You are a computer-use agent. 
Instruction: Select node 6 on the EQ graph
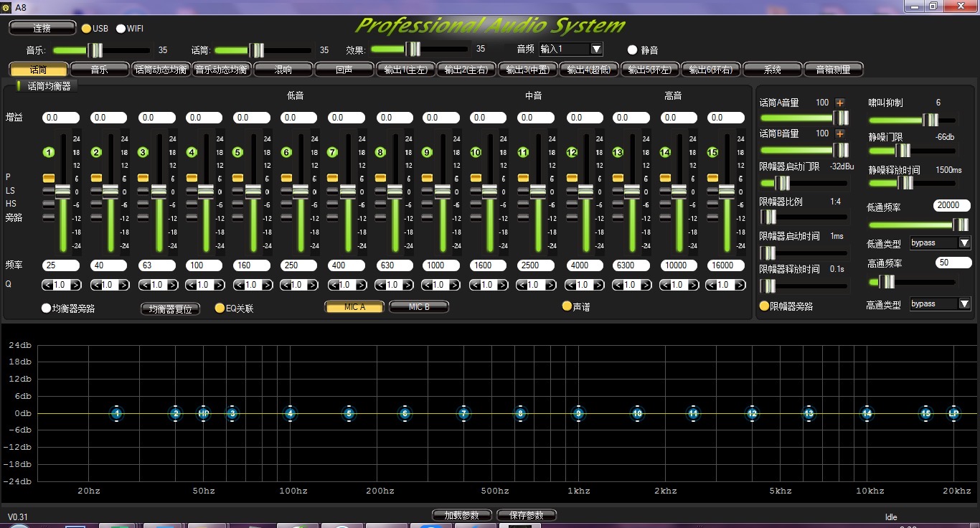405,413
